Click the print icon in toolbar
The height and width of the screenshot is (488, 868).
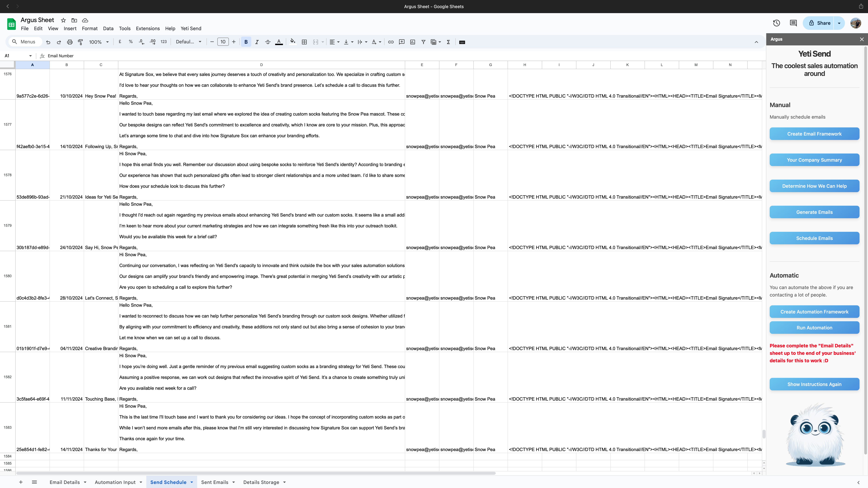pyautogui.click(x=70, y=42)
